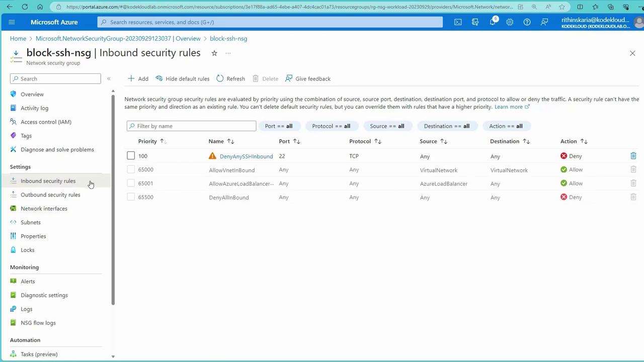
Task: Favorite this resource with the star icon
Action: pyautogui.click(x=214, y=53)
